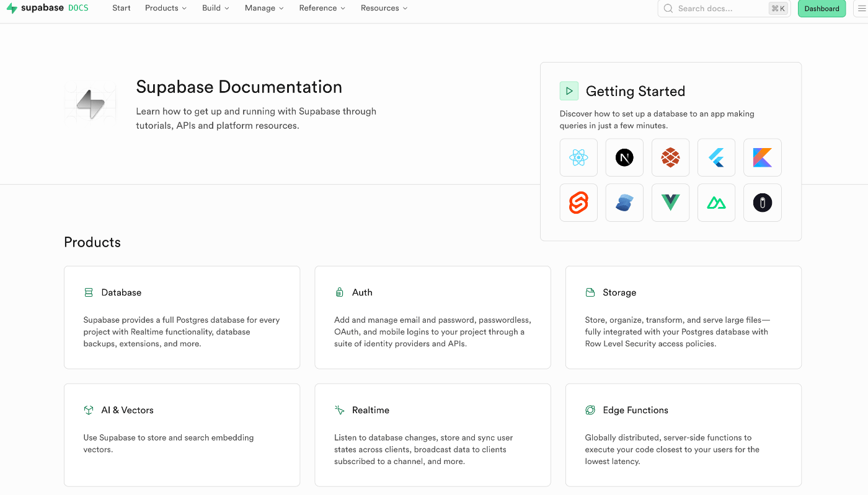Open the Kotlin quickstart icon
The image size is (868, 495).
(x=762, y=158)
